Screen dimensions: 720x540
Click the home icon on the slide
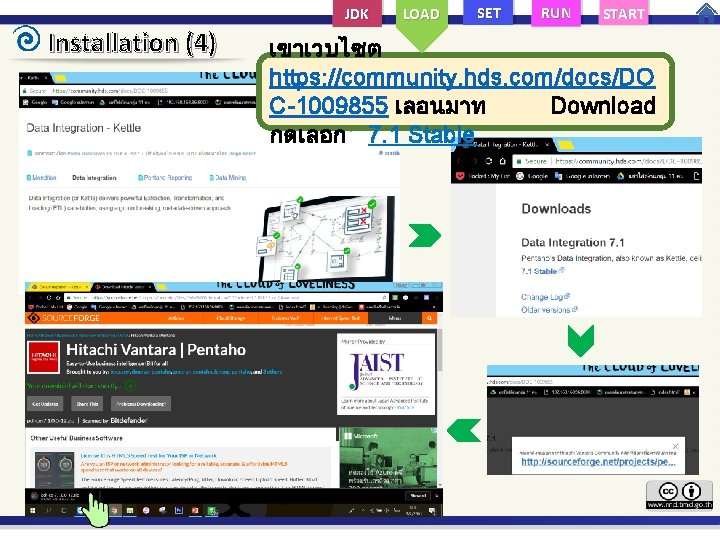[x=707, y=13]
